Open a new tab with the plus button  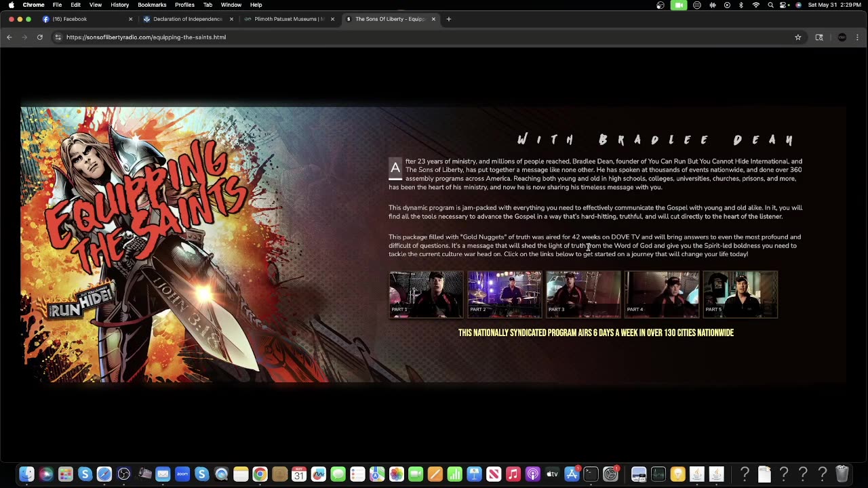448,19
